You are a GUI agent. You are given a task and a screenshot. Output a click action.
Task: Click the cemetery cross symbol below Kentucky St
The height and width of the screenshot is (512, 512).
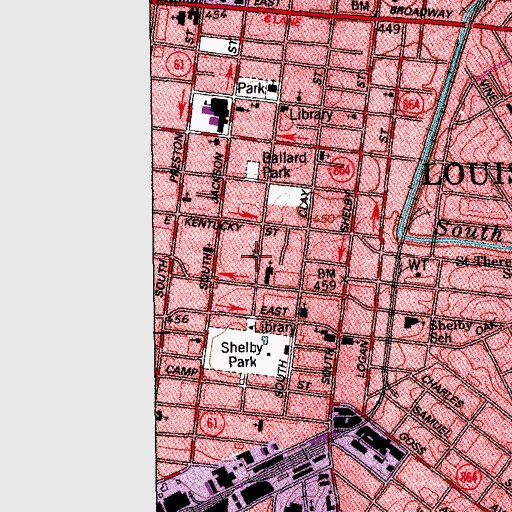click(257, 256)
